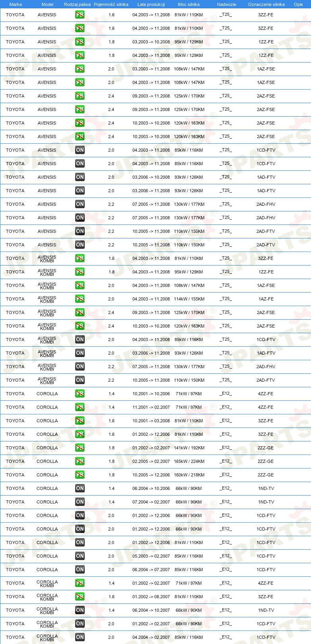Select production dates 05.2003 -> 02.2007
Viewport: 311px width, 644px height.
point(151,556)
